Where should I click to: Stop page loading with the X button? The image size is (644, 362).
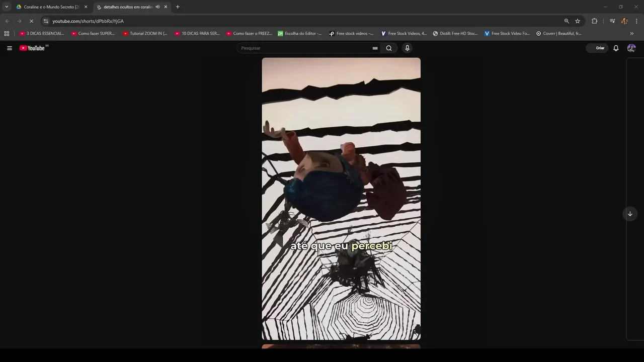[31, 21]
